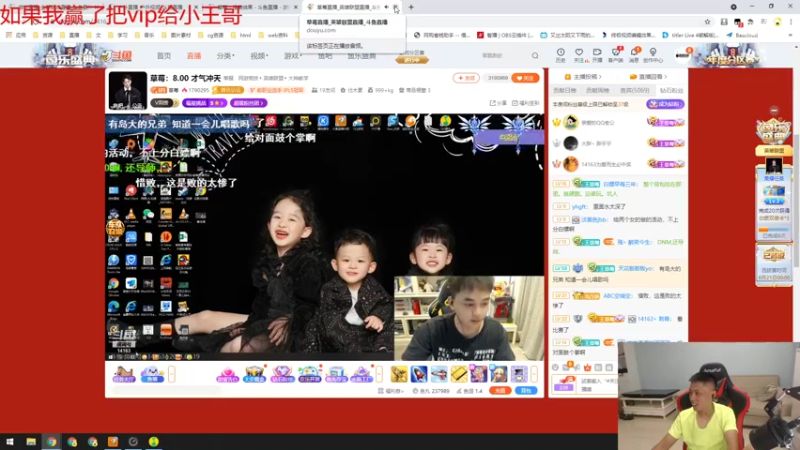This screenshot has width=800, height=450.
Task: Click the 分享 share link
Action: [498, 103]
